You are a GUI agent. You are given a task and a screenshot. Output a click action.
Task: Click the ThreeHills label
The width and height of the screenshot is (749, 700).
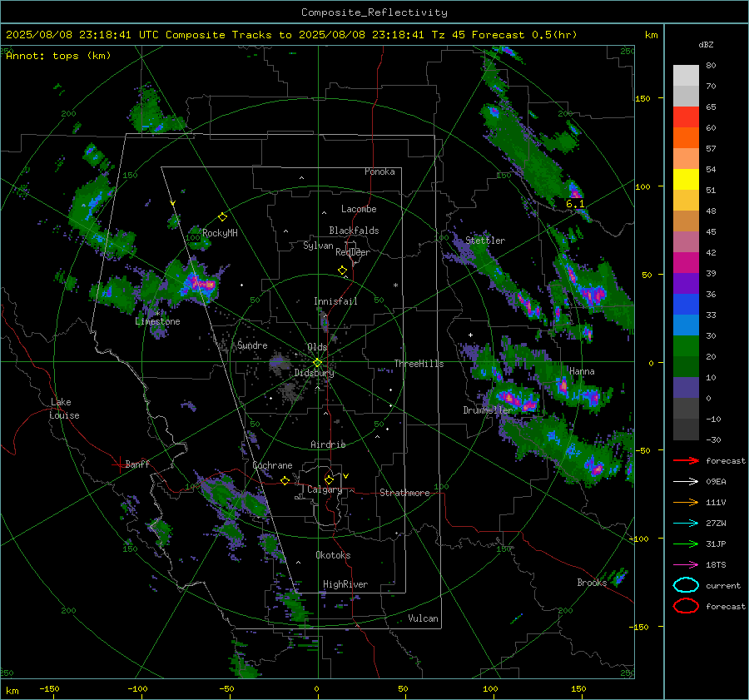pyautogui.click(x=419, y=364)
